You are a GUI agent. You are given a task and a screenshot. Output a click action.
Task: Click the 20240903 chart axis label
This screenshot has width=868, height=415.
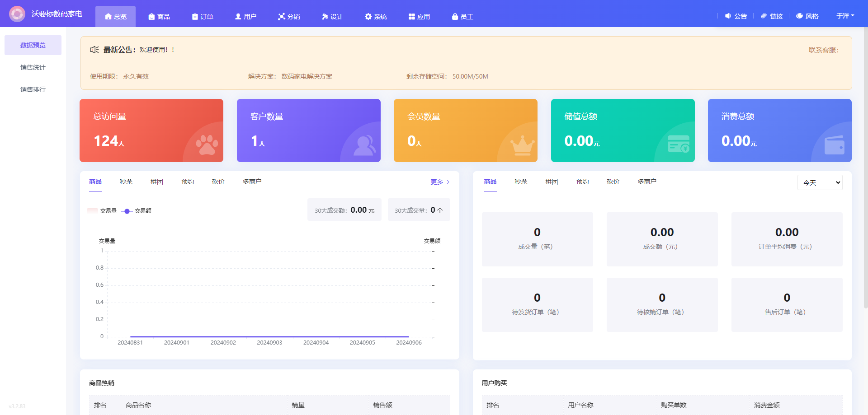click(x=269, y=343)
